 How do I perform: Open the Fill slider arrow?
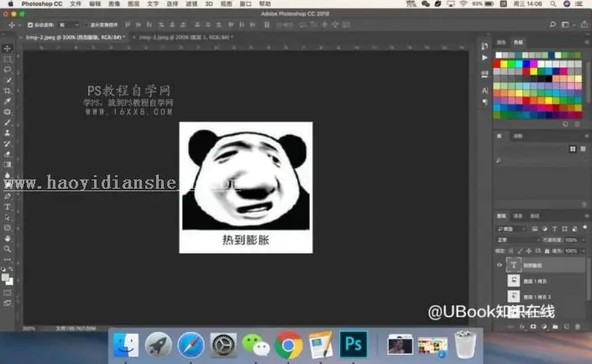(x=584, y=251)
